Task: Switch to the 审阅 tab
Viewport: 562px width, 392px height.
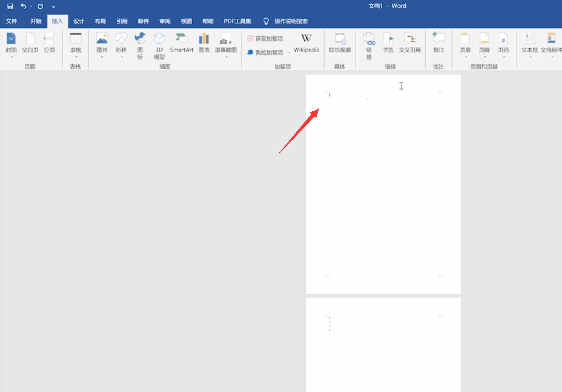Action: tap(165, 21)
